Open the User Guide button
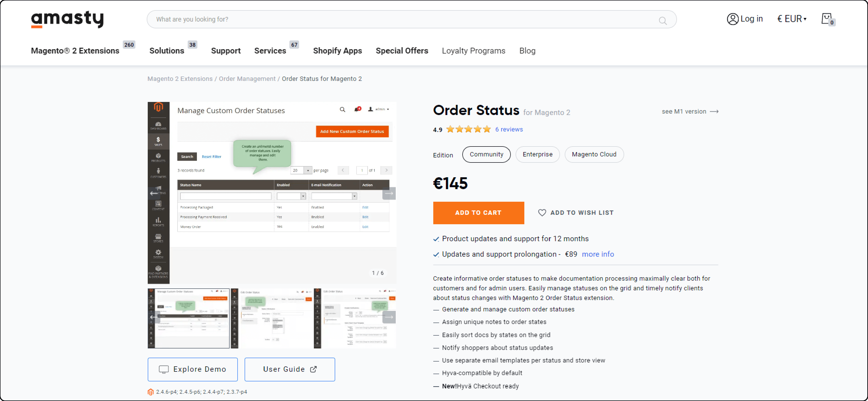This screenshot has width=868, height=401. tap(290, 369)
